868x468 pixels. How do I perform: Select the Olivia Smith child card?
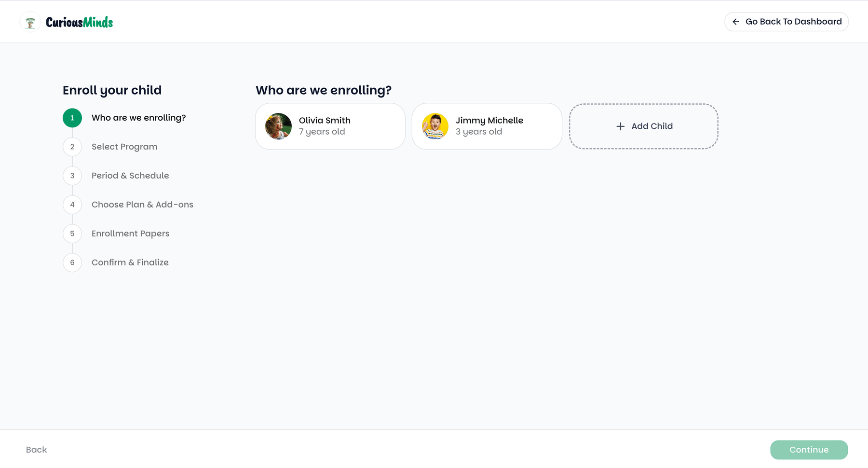(330, 126)
